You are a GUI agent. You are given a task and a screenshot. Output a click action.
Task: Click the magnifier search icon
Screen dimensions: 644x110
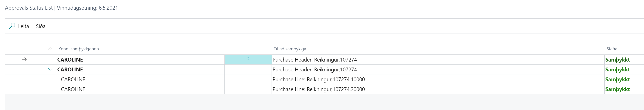click(12, 26)
